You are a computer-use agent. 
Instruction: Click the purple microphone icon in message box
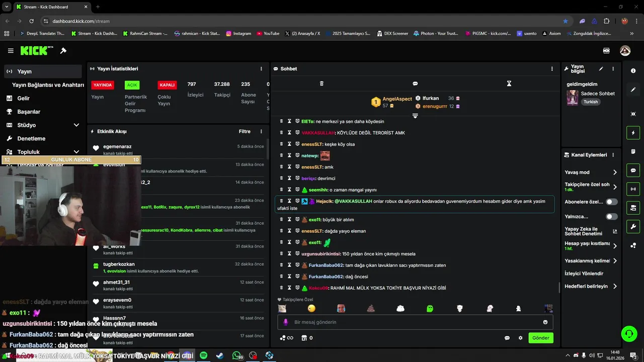point(286,322)
